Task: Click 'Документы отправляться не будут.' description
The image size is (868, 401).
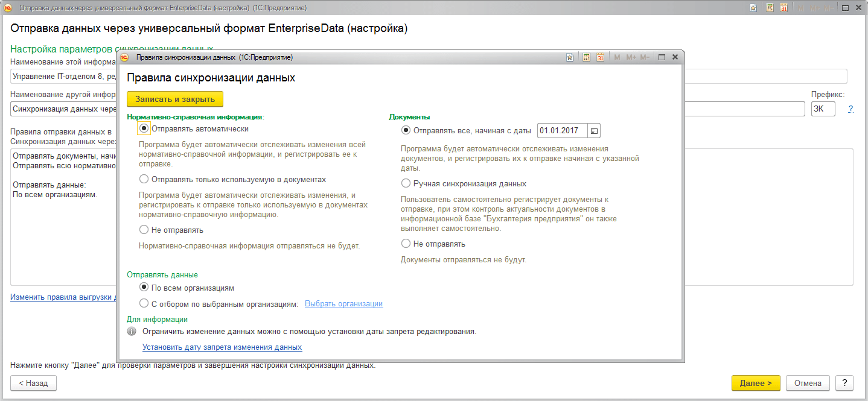Action: (464, 260)
